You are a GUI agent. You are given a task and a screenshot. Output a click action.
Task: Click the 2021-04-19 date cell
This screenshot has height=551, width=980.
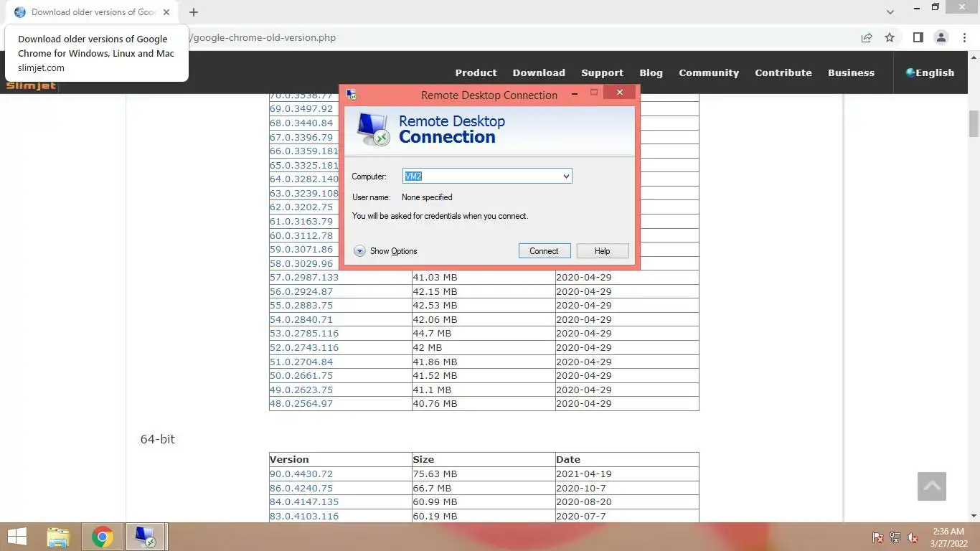[627, 474]
